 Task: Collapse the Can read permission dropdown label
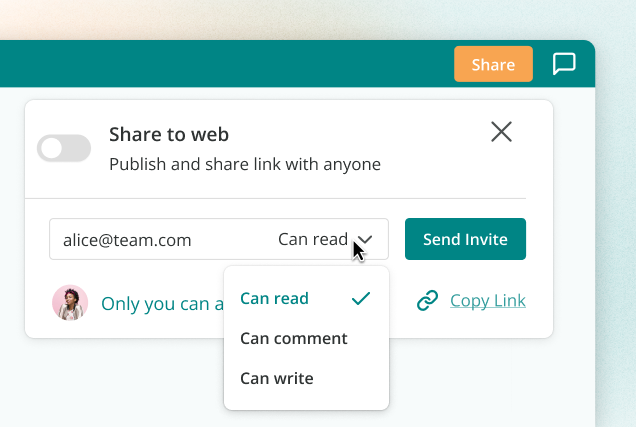(x=313, y=239)
